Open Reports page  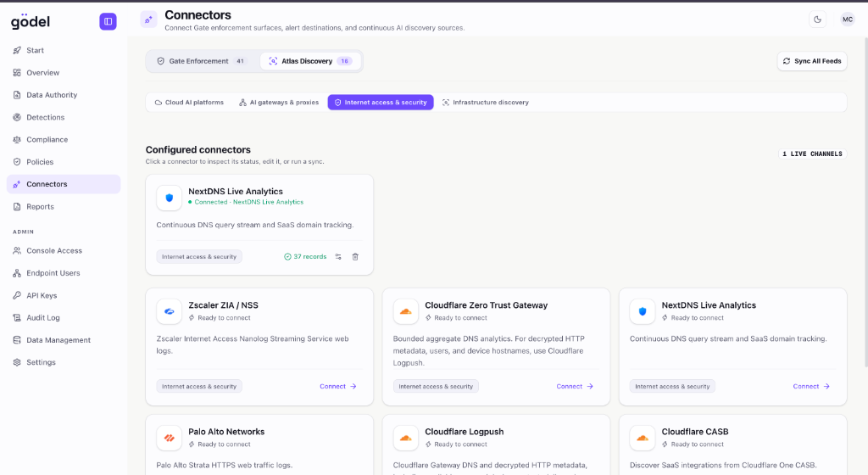click(x=64, y=206)
